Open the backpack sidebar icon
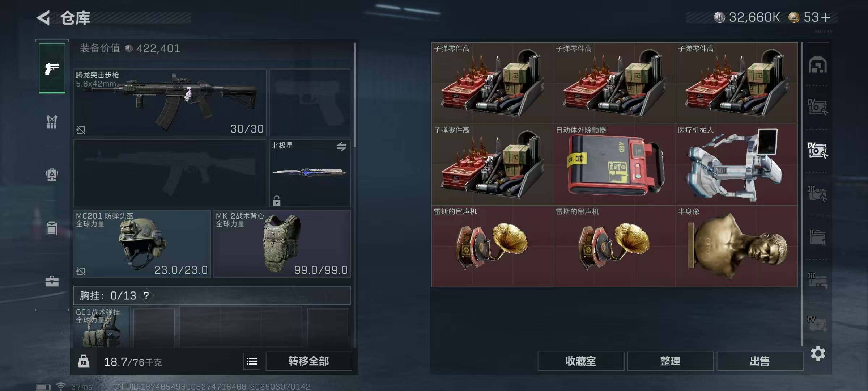The image size is (868, 391). [x=52, y=175]
